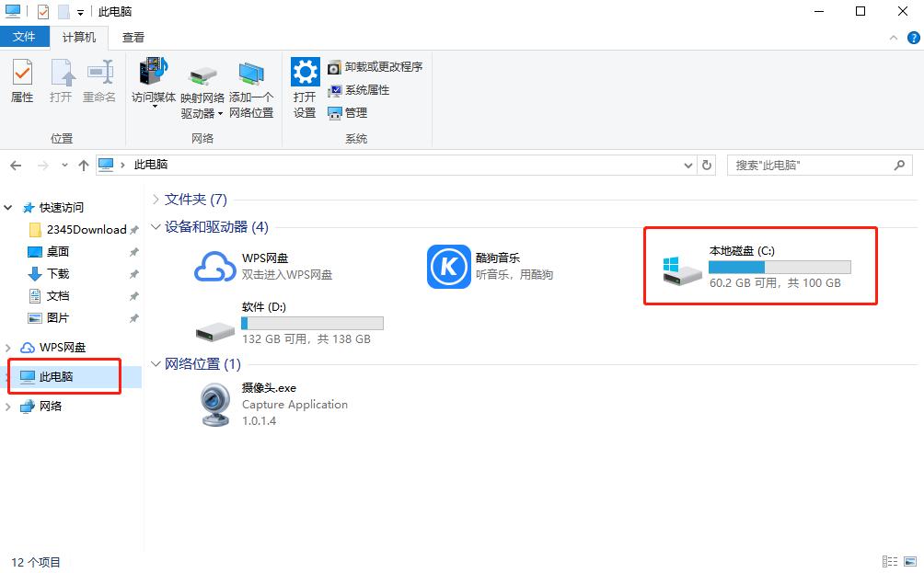
Task: Open the address bar dropdown arrow
Action: [687, 165]
